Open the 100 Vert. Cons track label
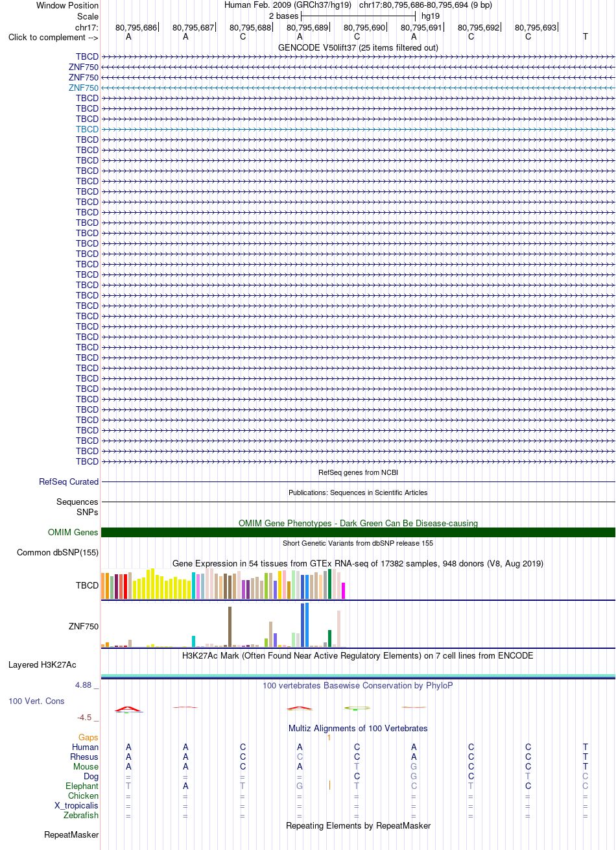The image size is (616, 850). [36, 701]
